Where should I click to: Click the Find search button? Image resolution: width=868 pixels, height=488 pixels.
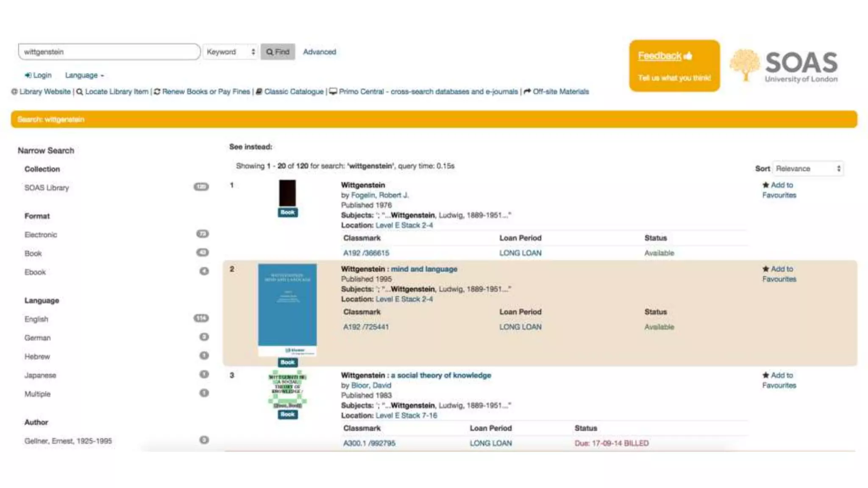pyautogui.click(x=278, y=52)
